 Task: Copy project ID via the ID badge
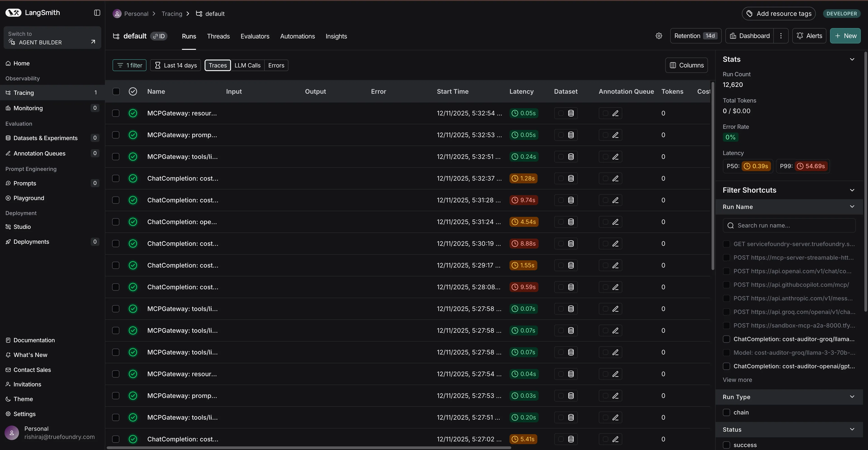coord(159,36)
